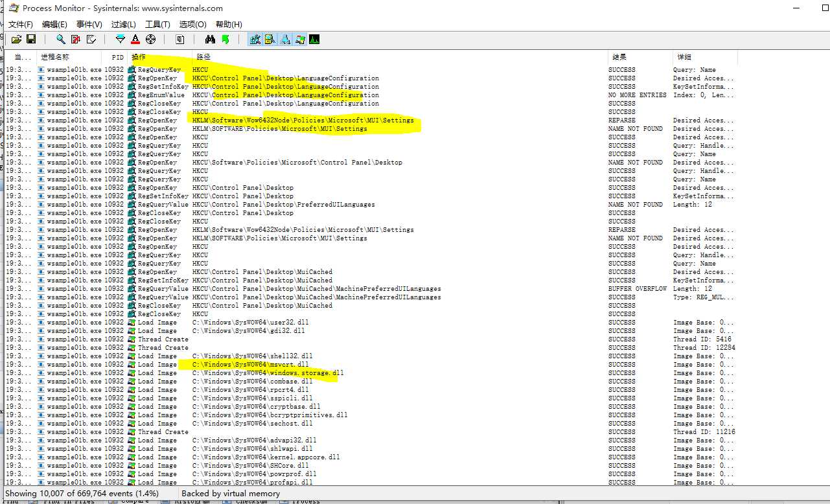830x504 pixels.
Task: Toggle Show Network Activity toolbar button
Action: (x=284, y=40)
